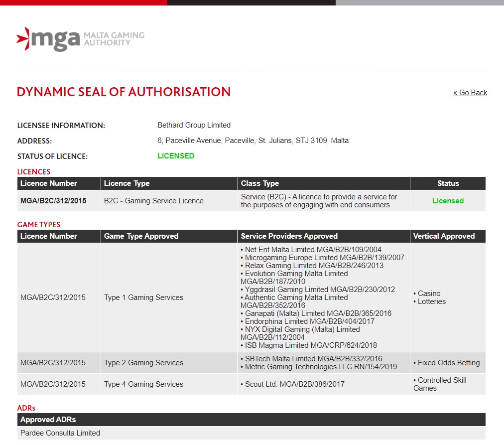504x445 pixels.
Task: Click the Controlled Skill Games vertical
Action: point(440,384)
